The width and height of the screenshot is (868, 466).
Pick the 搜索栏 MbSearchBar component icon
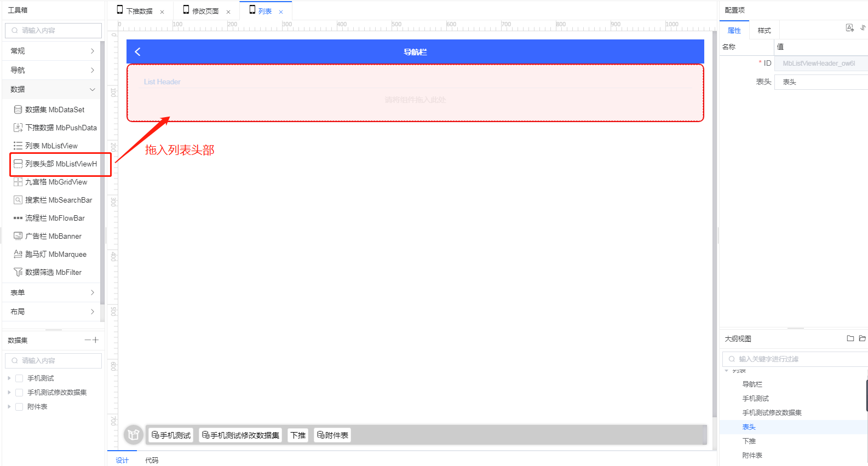pos(18,200)
